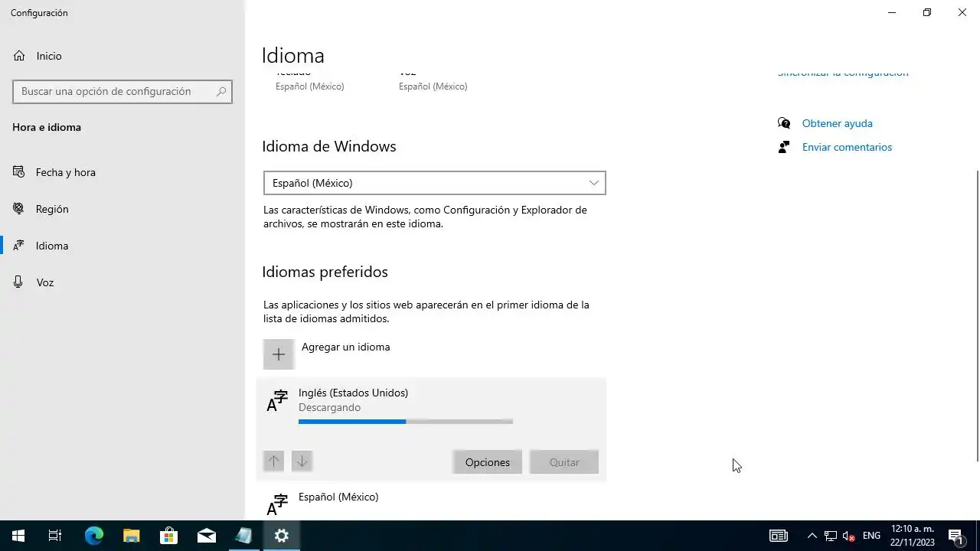Launch Microsoft Edge from taskbar
980x551 pixels.
click(x=93, y=536)
